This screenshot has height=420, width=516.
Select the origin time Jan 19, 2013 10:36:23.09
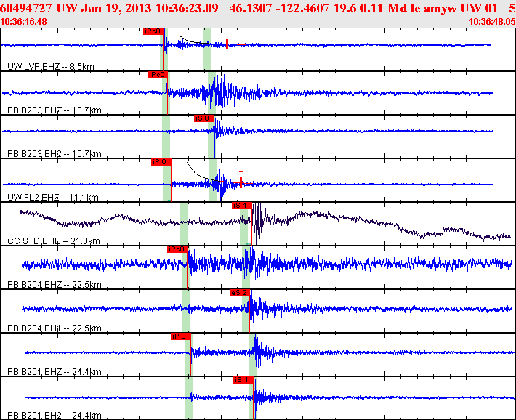pyautogui.click(x=150, y=8)
